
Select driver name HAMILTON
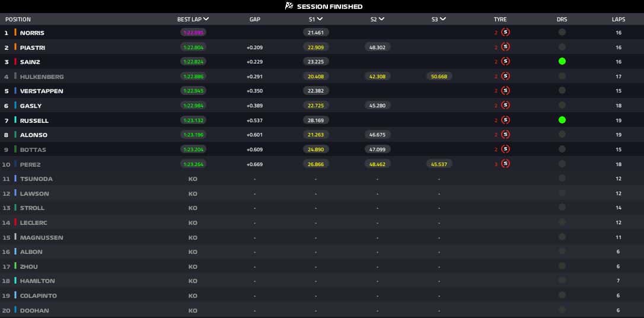click(x=37, y=281)
